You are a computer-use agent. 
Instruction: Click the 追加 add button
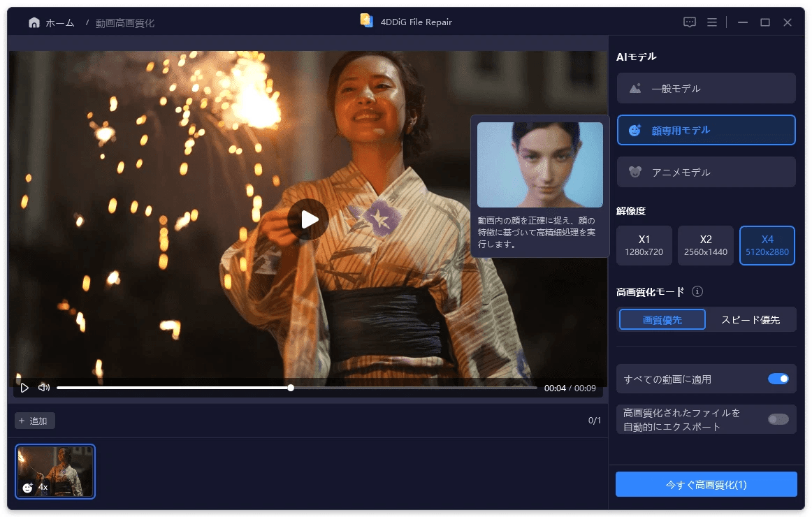34,421
